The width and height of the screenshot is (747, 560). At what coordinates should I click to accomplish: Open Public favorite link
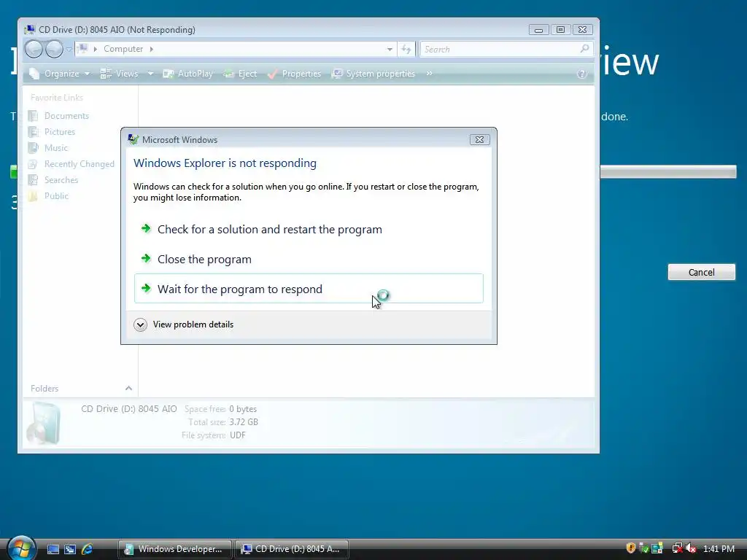pyautogui.click(x=48, y=196)
